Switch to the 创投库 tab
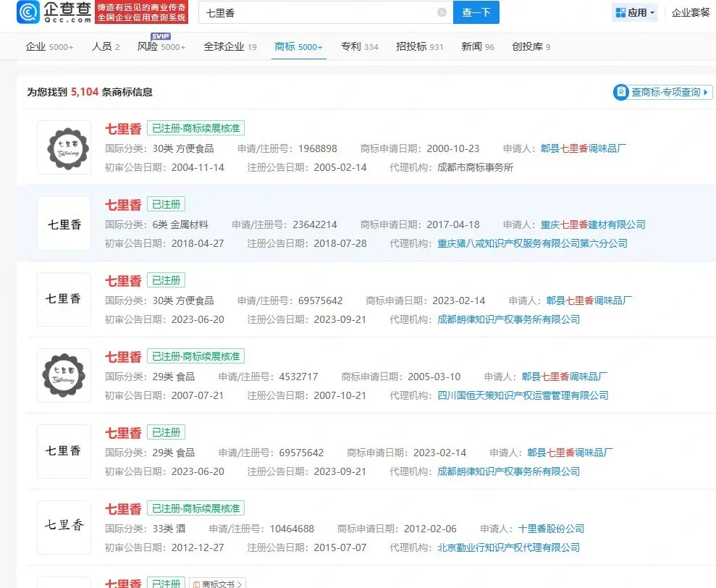 (531, 46)
